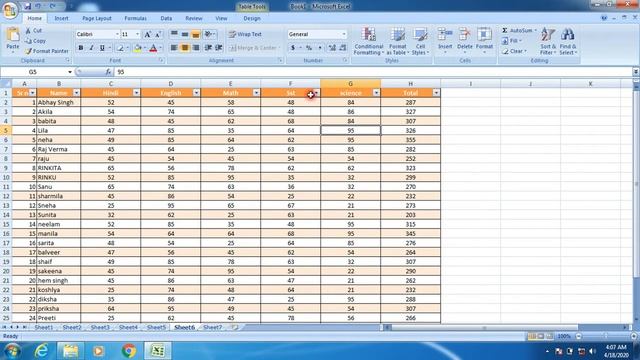Screen dimensions: 640x360
Task: Open Google Chrome from the taskbar
Action: tap(129, 351)
